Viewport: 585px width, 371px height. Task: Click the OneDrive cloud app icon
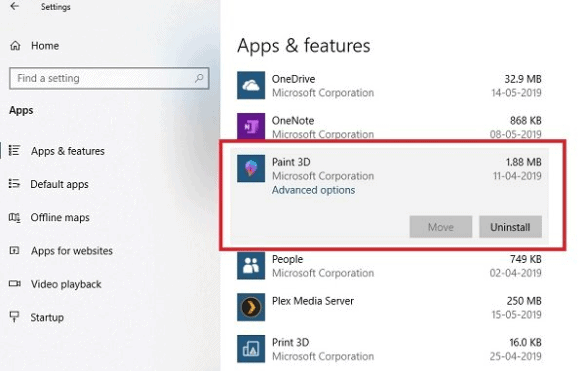251,85
